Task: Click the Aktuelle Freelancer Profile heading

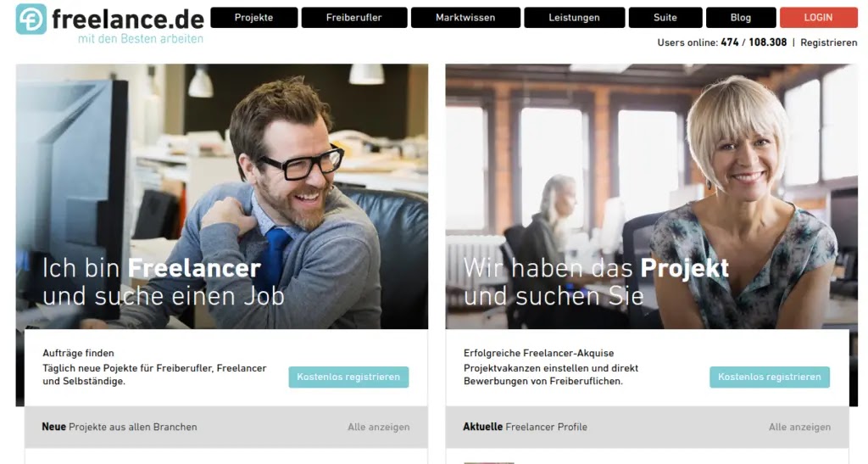Action: [526, 427]
